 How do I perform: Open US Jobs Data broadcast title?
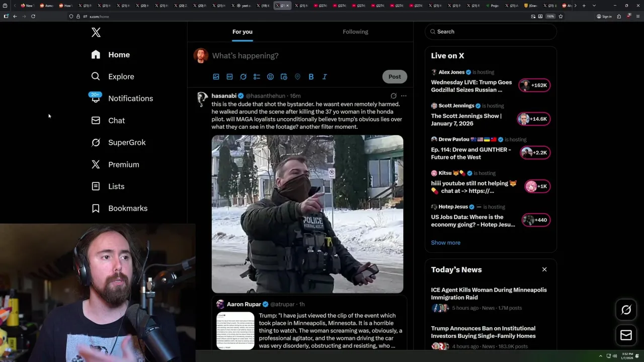(x=473, y=221)
